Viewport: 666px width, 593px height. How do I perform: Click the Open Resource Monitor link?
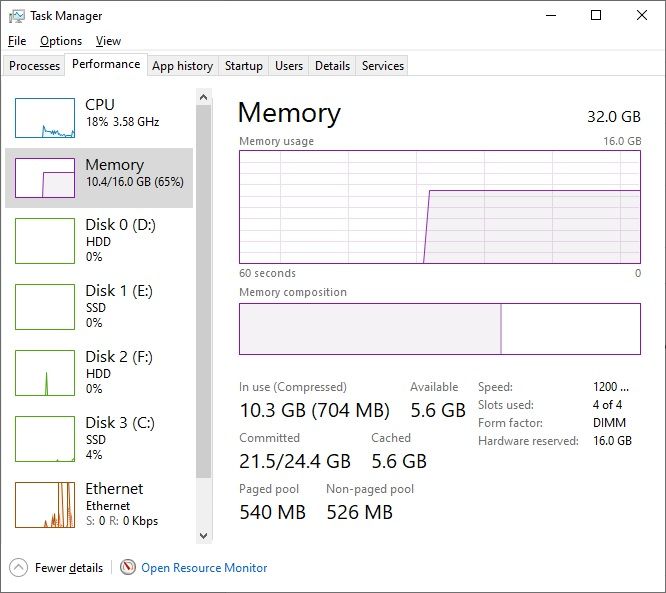pos(204,568)
